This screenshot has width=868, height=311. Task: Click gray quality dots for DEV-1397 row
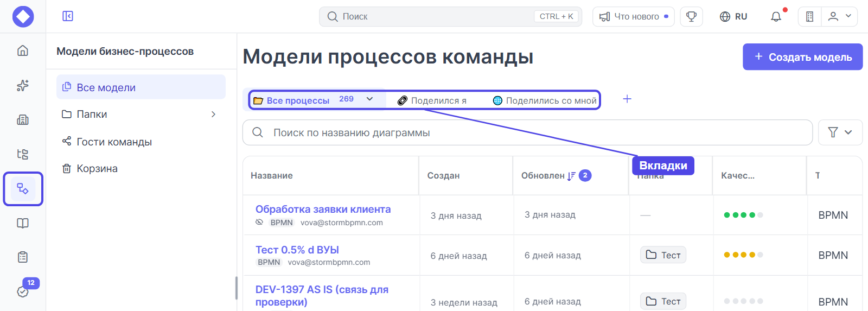point(743,301)
